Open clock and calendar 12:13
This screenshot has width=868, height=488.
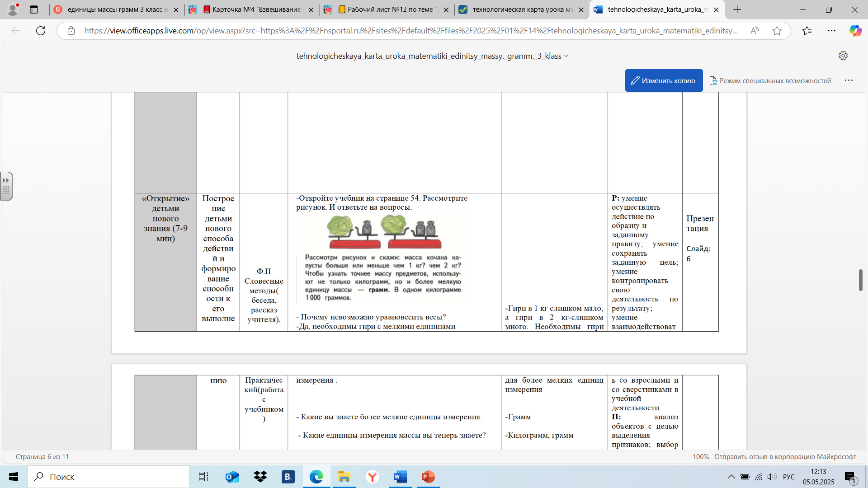(819, 477)
